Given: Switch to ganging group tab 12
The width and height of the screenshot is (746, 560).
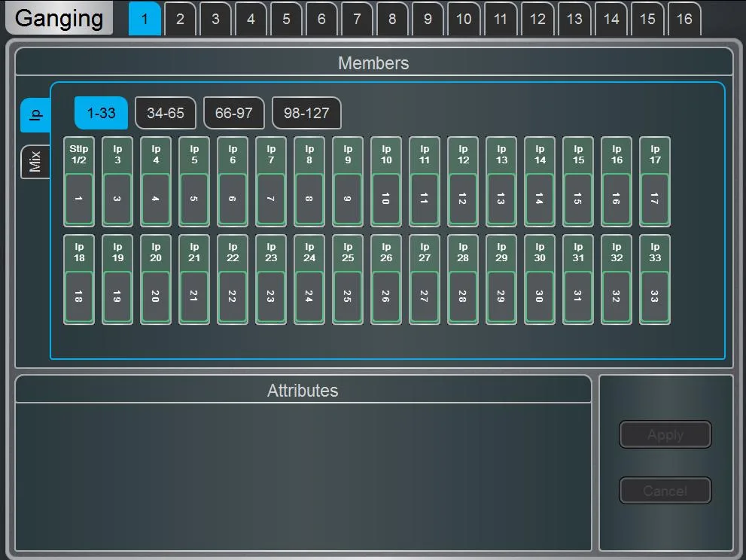Looking at the screenshot, I should click(537, 19).
